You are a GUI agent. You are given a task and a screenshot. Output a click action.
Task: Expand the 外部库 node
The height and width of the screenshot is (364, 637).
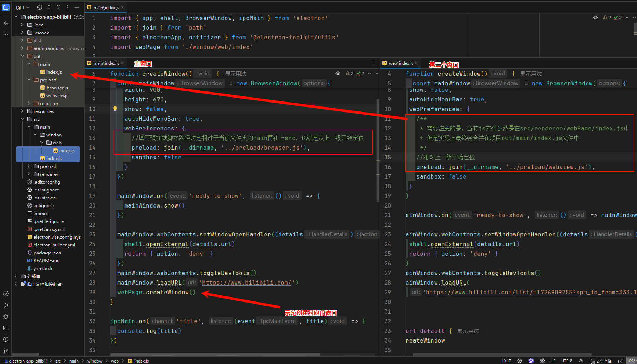[16, 276]
